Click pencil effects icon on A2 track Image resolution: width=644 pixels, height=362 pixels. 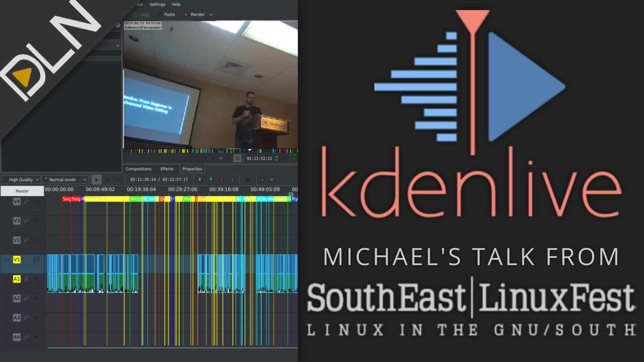click(26, 298)
